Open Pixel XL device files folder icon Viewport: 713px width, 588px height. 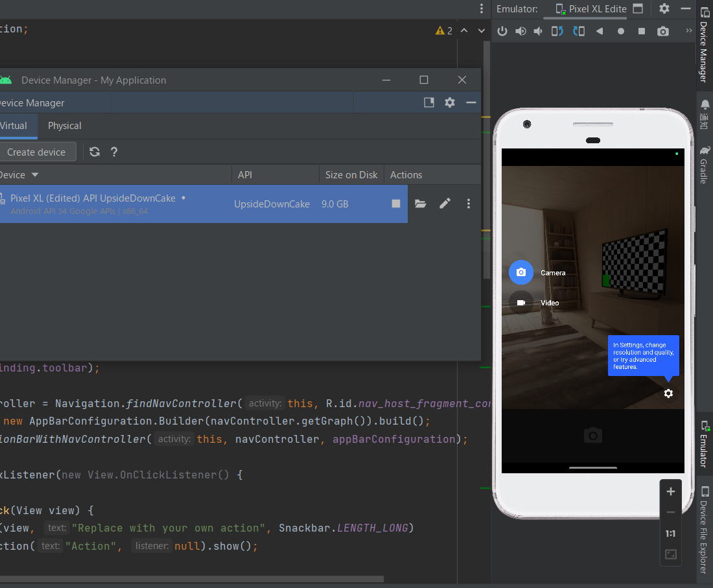pyautogui.click(x=421, y=204)
